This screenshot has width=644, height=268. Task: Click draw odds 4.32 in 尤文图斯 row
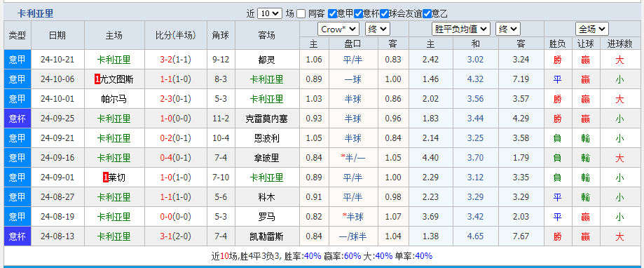click(x=475, y=79)
